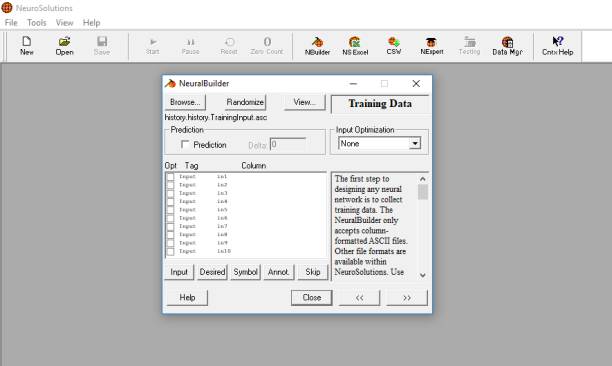The image size is (612, 366).
Task: Open the Tools menu
Action: coord(37,23)
